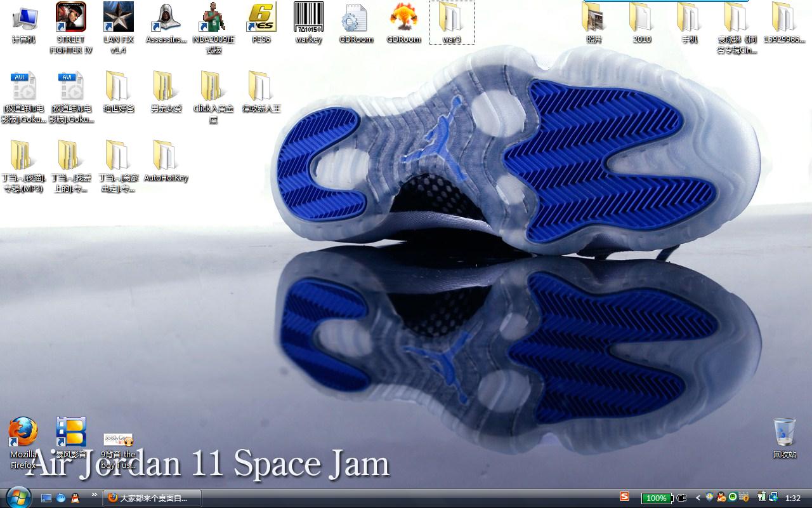The width and height of the screenshot is (812, 508).
Task: Click the PES6 game shortcut
Action: (x=261, y=23)
